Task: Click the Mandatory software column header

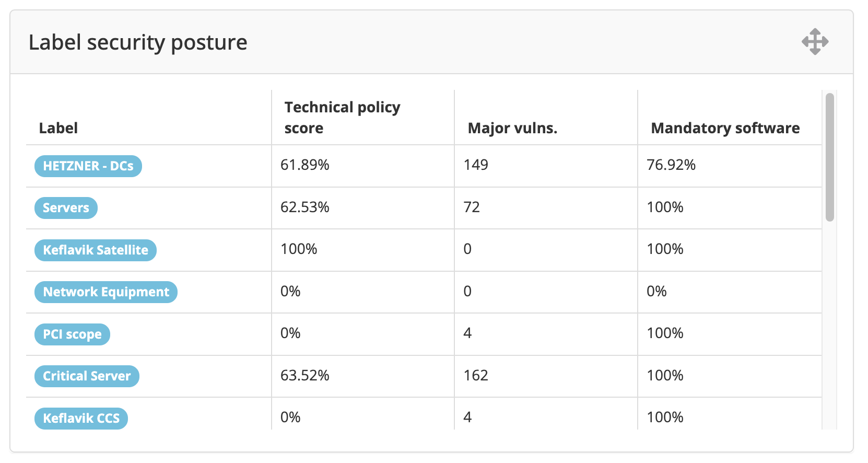Action: click(725, 128)
